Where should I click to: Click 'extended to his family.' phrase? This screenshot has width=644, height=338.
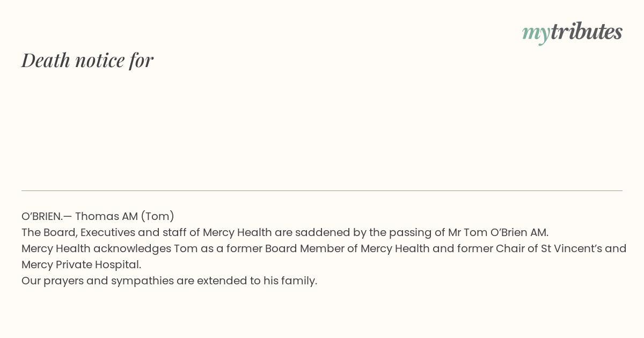click(x=257, y=281)
